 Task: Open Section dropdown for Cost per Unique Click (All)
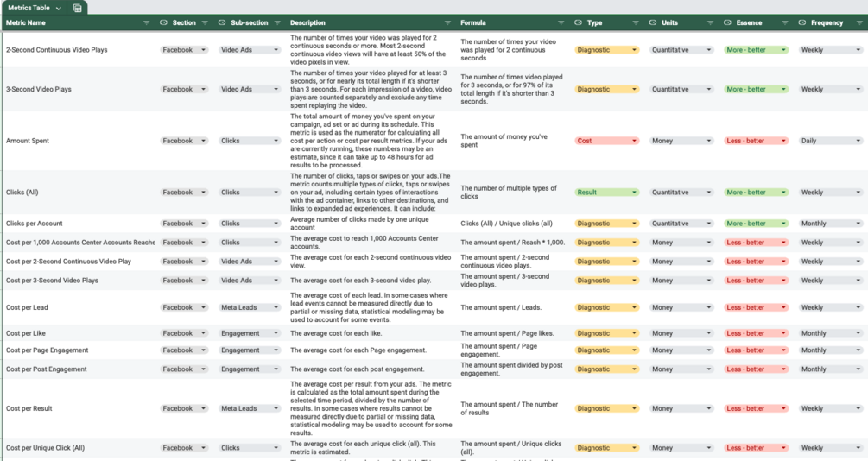[184, 448]
